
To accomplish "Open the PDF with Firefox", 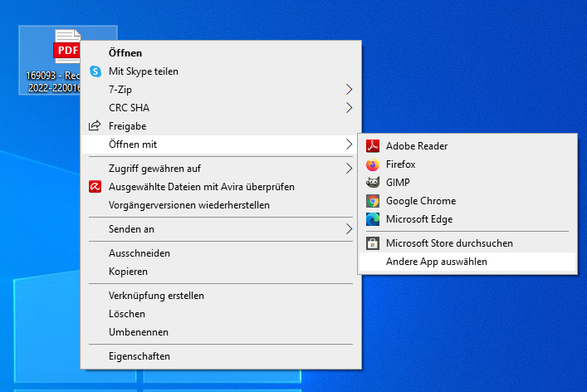I will pyautogui.click(x=467, y=164).
